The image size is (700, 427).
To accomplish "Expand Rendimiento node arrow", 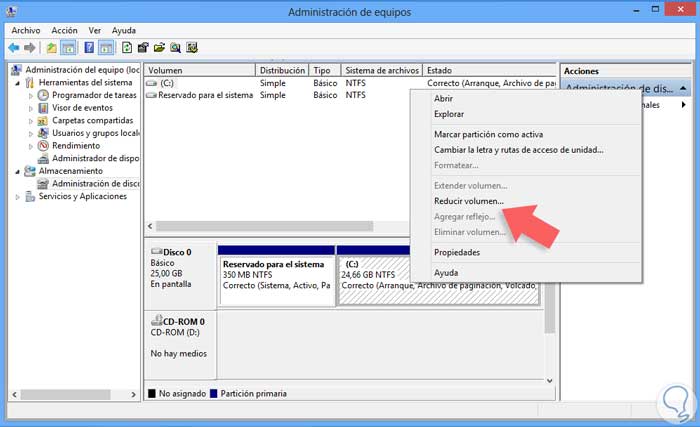I will (x=31, y=146).
